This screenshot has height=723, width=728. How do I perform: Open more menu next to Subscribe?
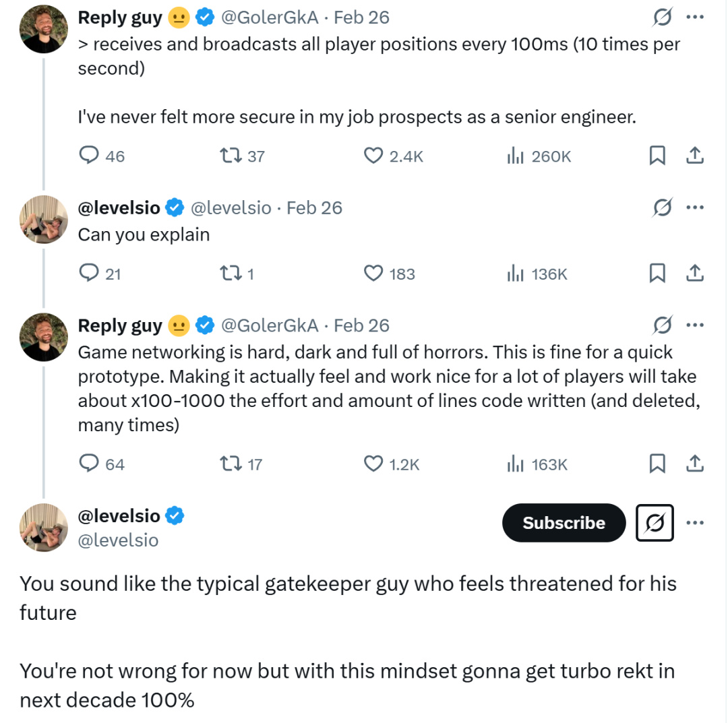694,523
